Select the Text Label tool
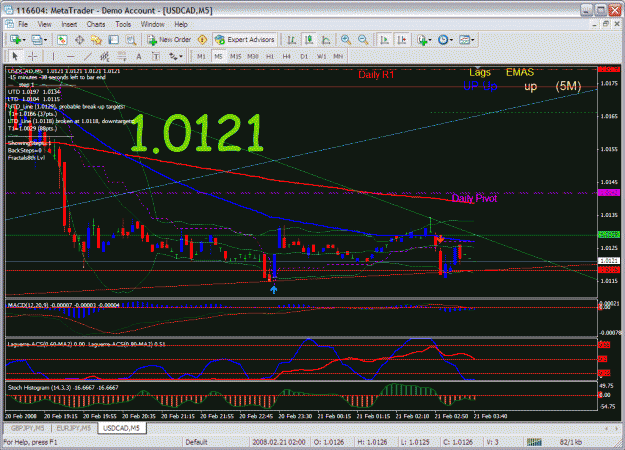Viewport: 625px width, 450px height. point(156,57)
